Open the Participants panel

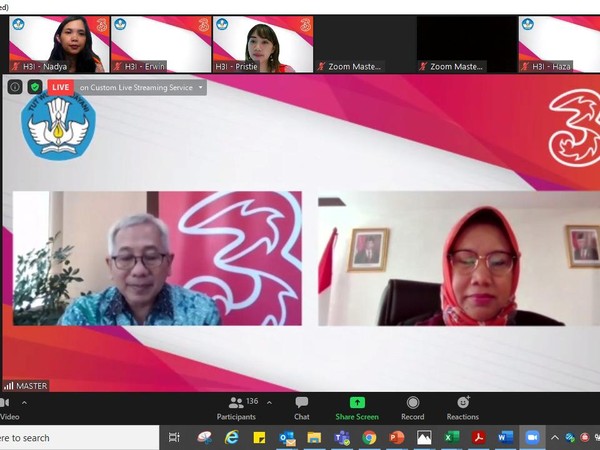coord(236,409)
